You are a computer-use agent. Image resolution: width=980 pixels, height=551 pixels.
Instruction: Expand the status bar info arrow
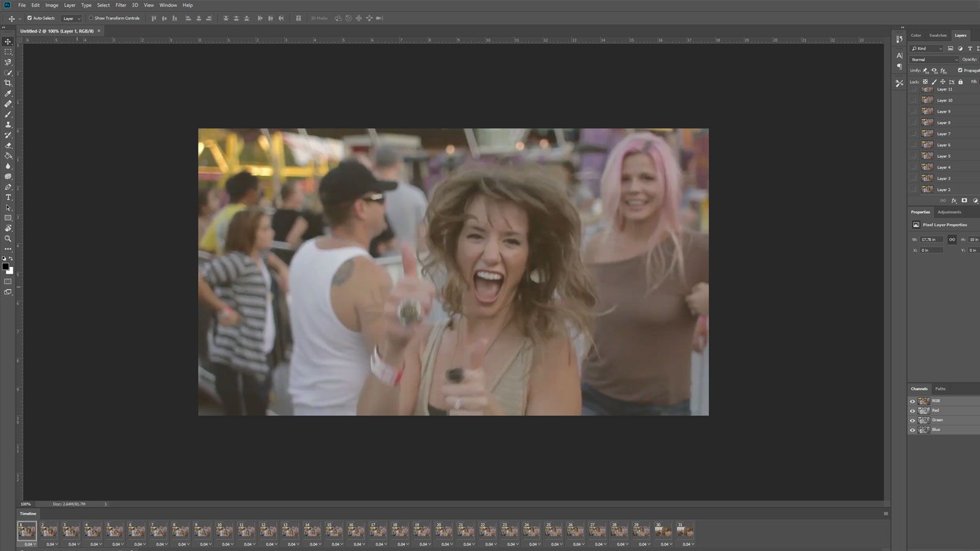[105, 504]
